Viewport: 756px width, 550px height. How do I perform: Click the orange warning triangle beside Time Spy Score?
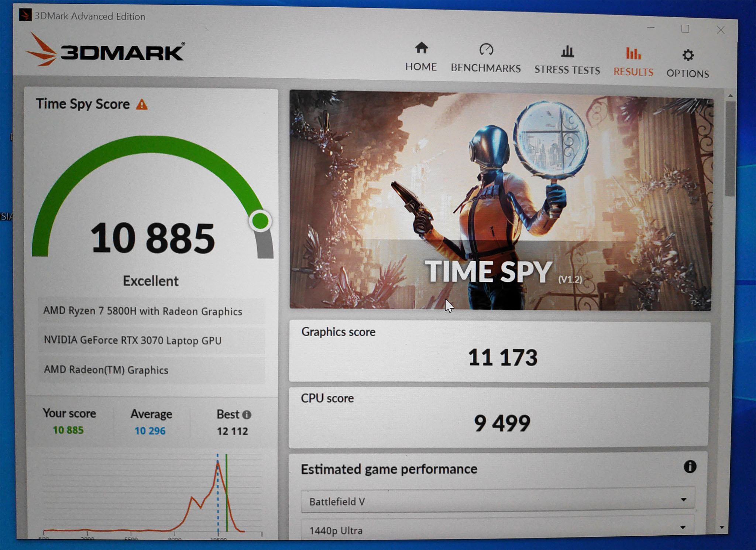tap(142, 105)
